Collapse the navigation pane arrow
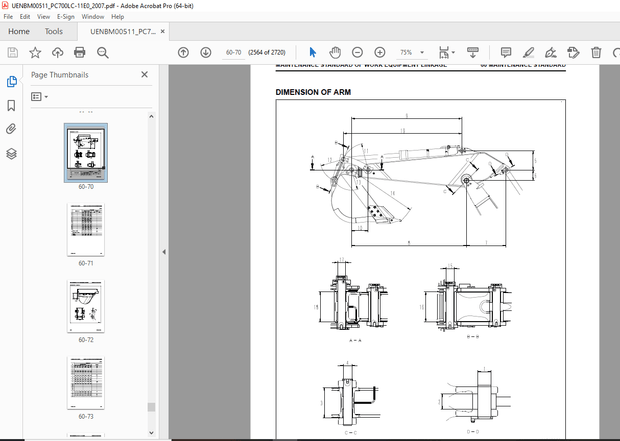620x441 pixels. (164, 252)
